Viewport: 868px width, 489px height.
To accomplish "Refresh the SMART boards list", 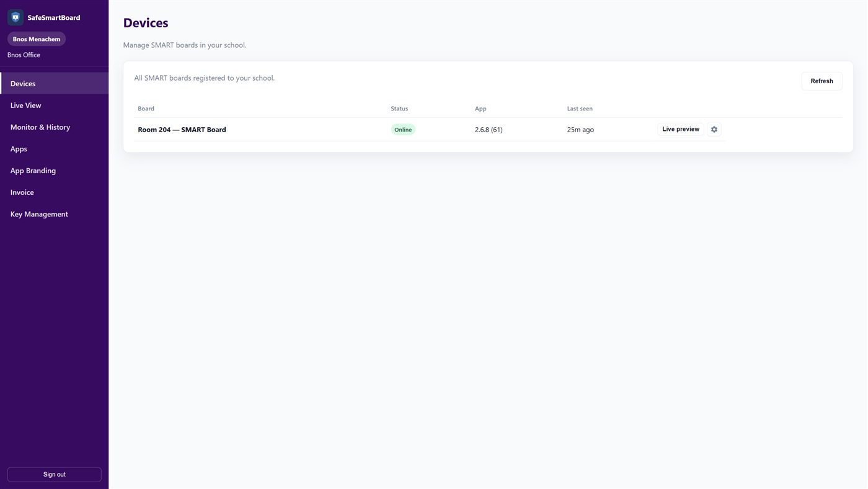I will [x=821, y=81].
